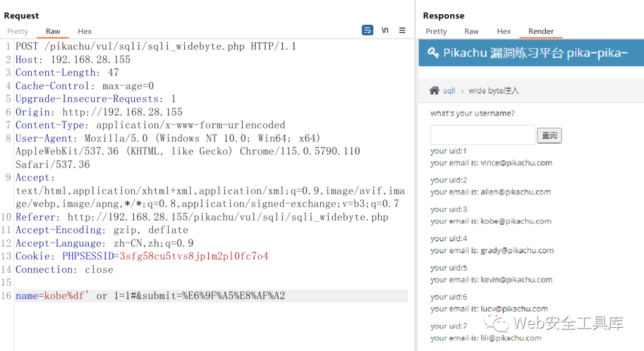Click the Request panel title
The width and height of the screenshot is (644, 351).
click(21, 15)
